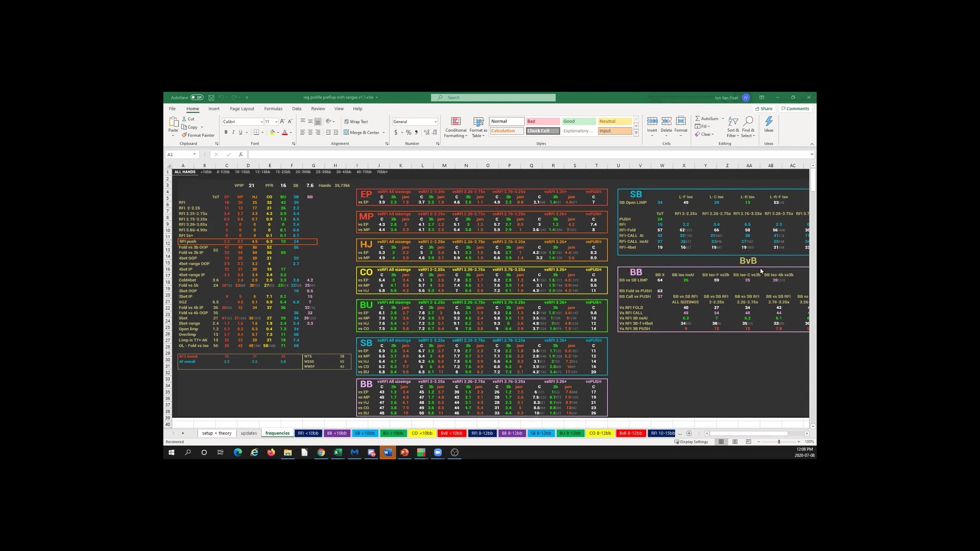
Task: Open the font name dropdown
Action: point(262,121)
